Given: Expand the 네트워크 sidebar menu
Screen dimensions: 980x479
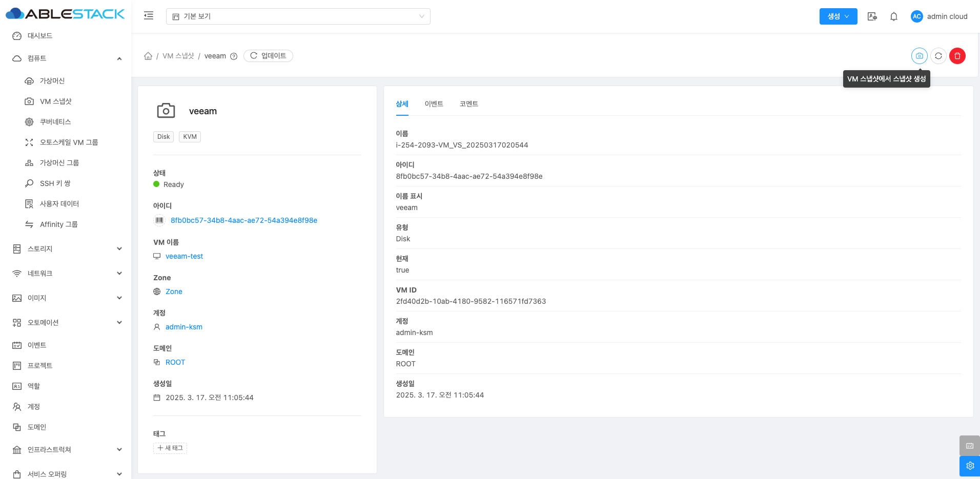Looking at the screenshot, I should [66, 274].
